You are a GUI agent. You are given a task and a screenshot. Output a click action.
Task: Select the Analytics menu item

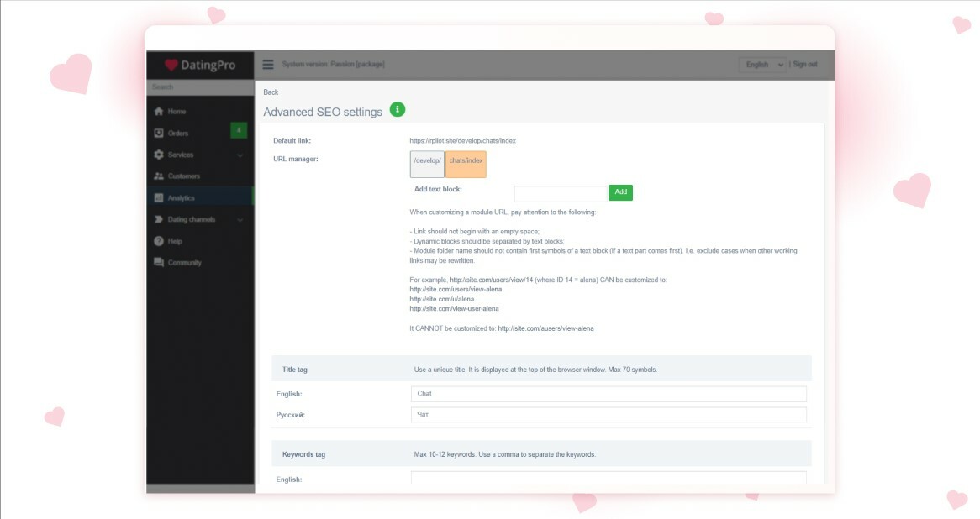click(x=183, y=198)
